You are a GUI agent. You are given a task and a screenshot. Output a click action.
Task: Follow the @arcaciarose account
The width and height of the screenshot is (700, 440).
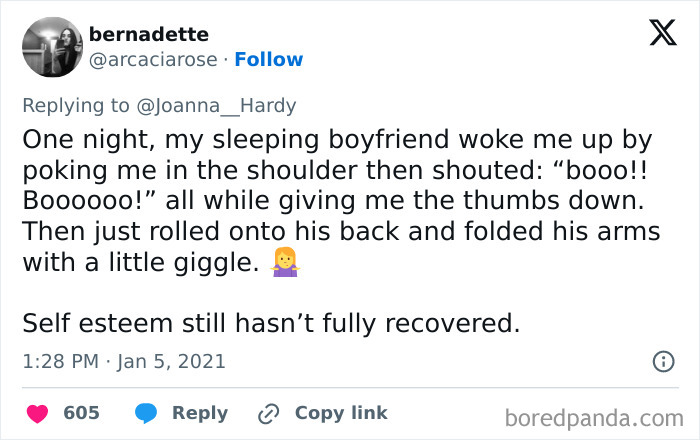[268, 62]
